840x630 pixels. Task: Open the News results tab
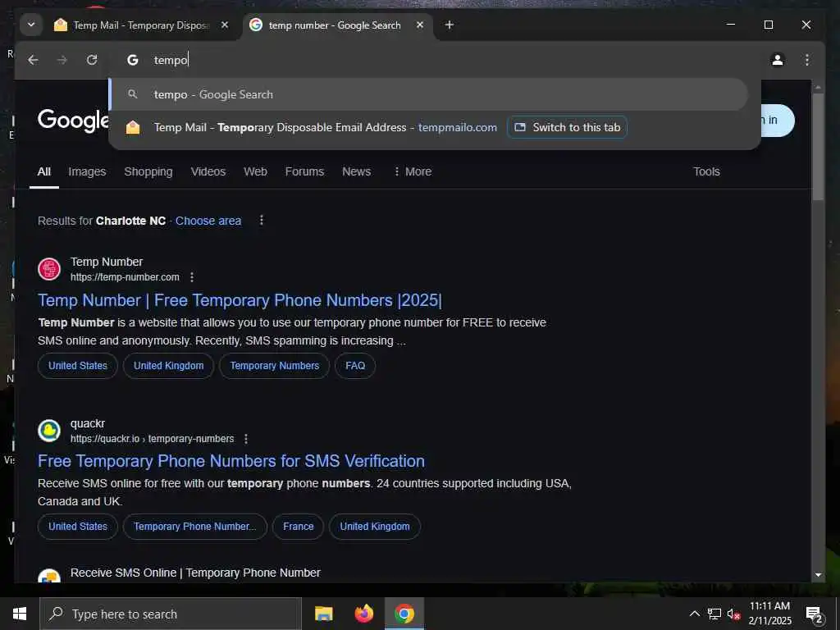pyautogui.click(x=356, y=171)
